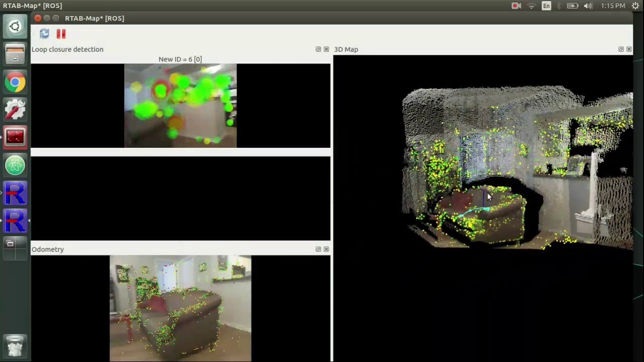644x362 pixels.
Task: Close the RTAB-Map window
Action: 38,18
